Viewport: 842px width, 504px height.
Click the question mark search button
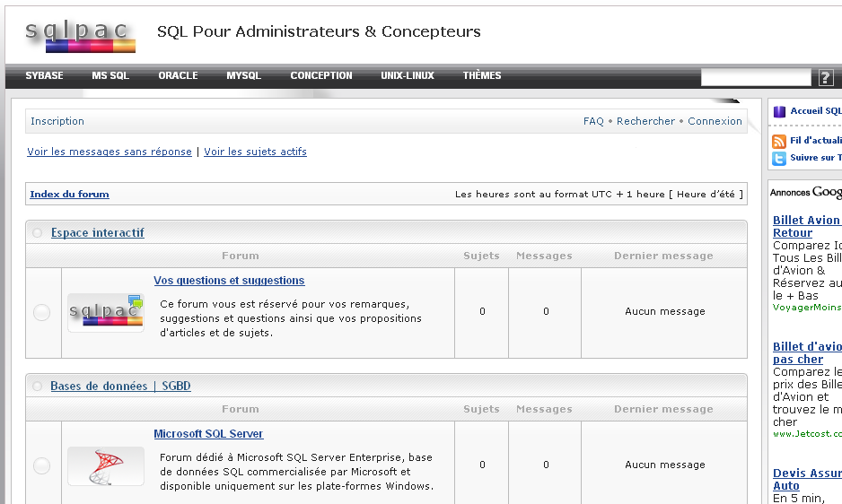[826, 77]
